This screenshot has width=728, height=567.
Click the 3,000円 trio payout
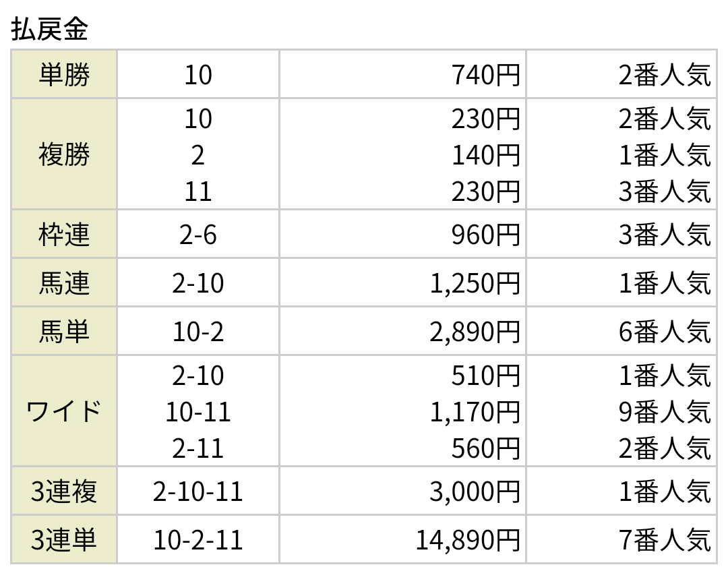tap(475, 491)
